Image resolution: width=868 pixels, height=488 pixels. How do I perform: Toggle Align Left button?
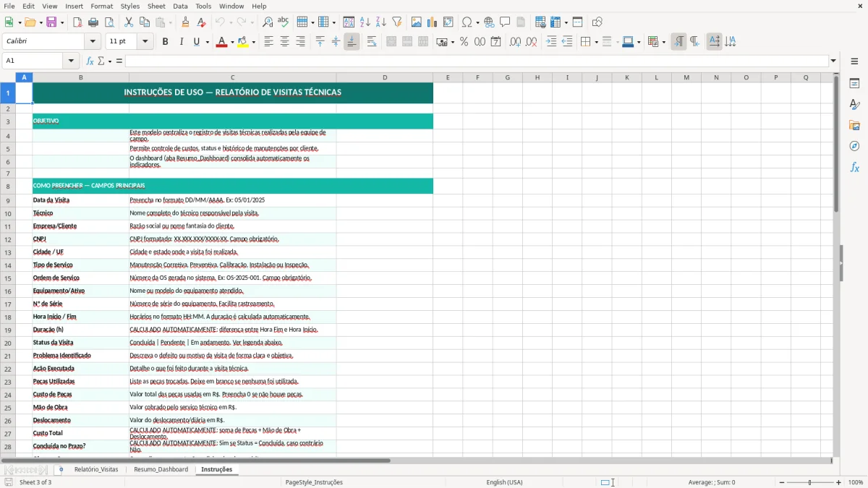[268, 42]
